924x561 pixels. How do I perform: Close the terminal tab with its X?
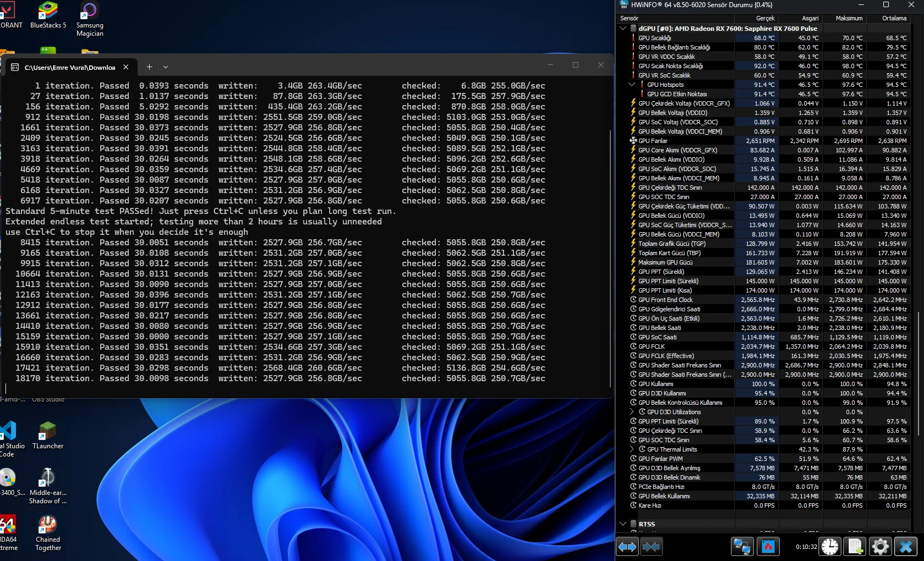tap(126, 67)
